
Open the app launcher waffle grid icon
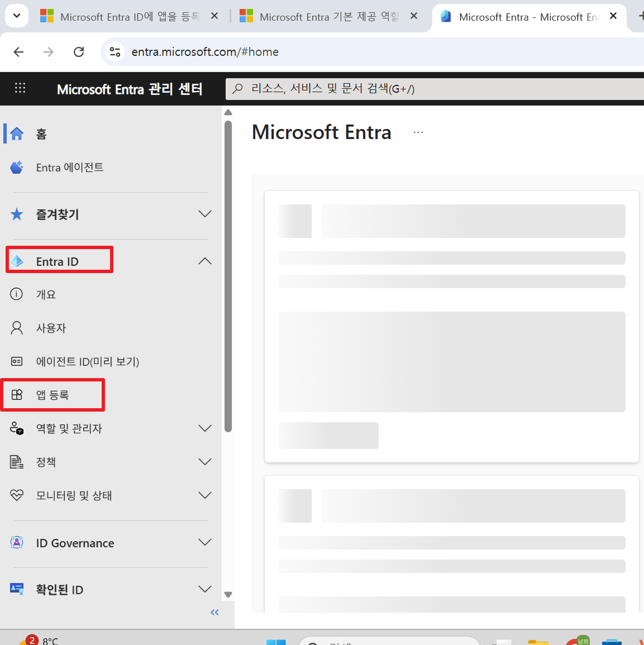(20, 88)
